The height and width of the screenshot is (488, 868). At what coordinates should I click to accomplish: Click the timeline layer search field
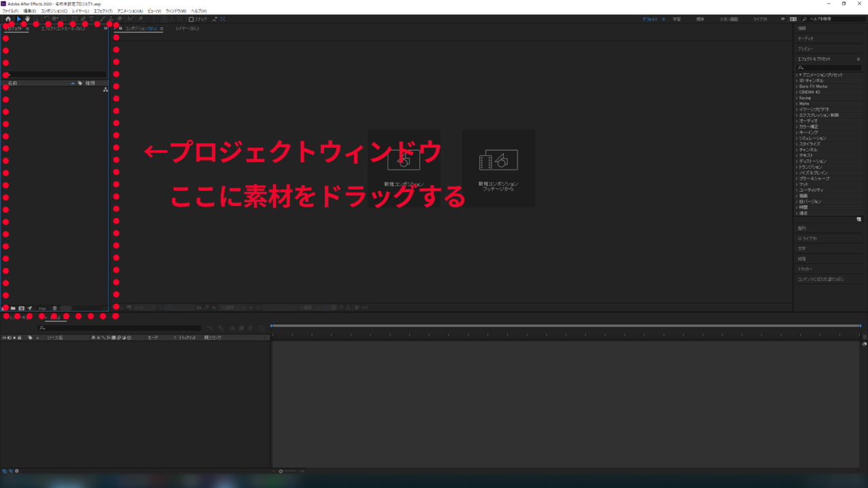tap(120, 328)
